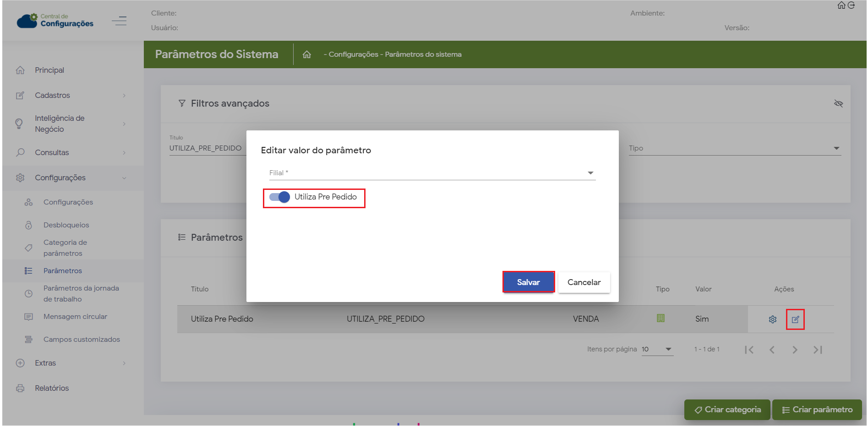The height and width of the screenshot is (426, 868).
Task: Click the edit pencil icon in Utiliza Pre Pedido row
Action: pos(796,319)
